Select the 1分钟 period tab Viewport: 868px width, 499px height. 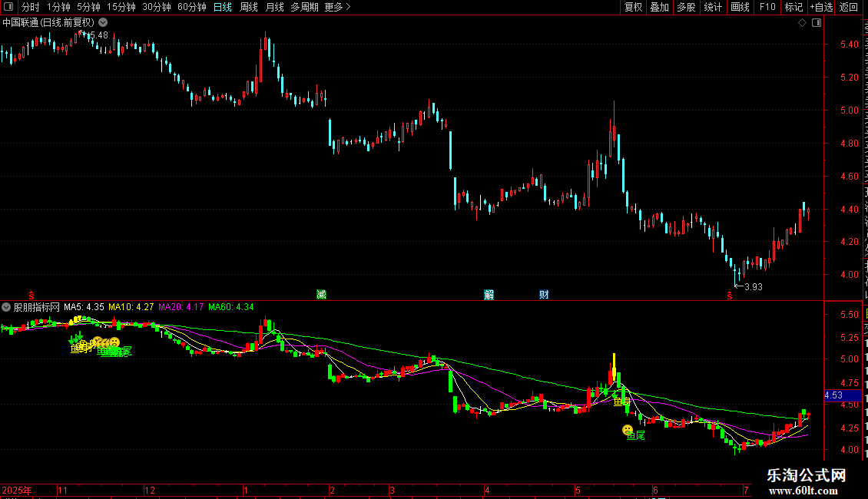[58, 7]
